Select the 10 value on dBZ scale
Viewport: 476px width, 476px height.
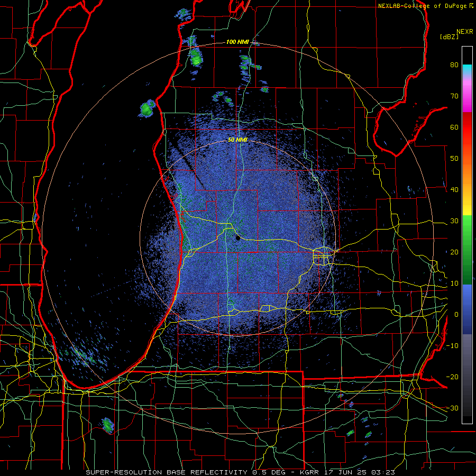[454, 283]
